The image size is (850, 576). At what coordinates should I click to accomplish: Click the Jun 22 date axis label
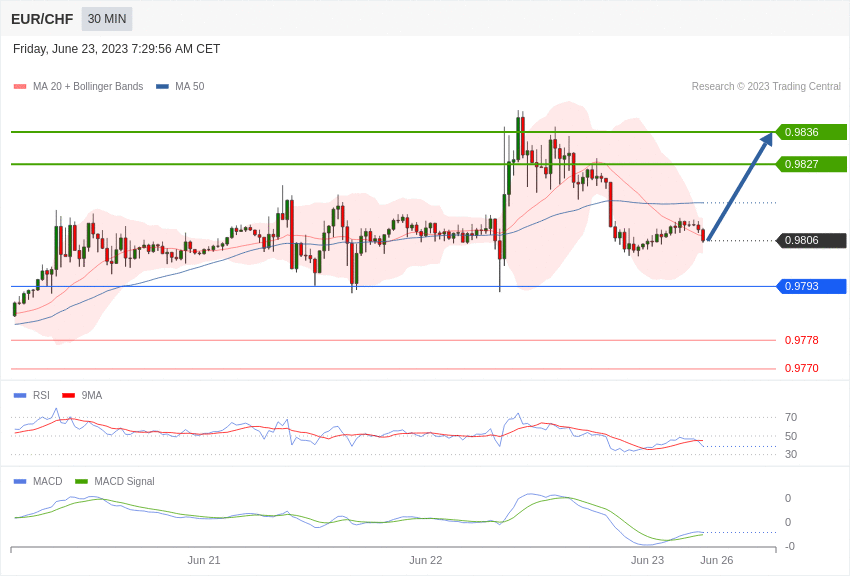coord(426,560)
